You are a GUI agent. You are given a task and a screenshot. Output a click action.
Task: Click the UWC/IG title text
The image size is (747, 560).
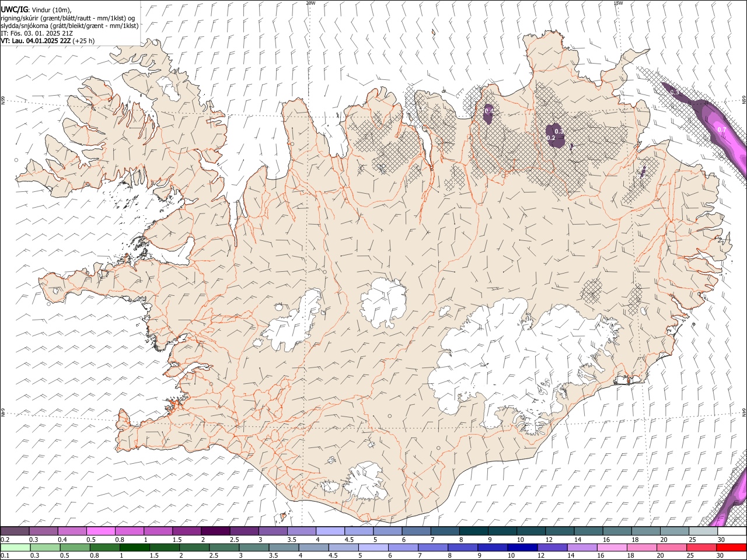[x=14, y=9]
